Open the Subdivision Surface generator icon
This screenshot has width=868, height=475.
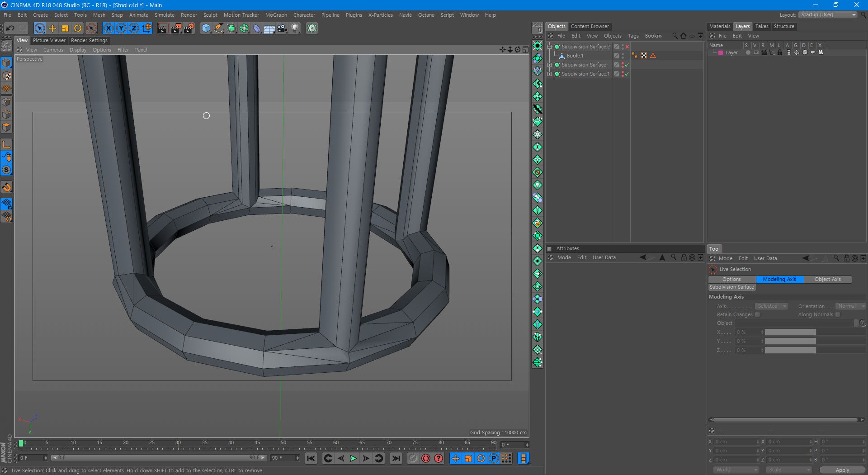(231, 28)
